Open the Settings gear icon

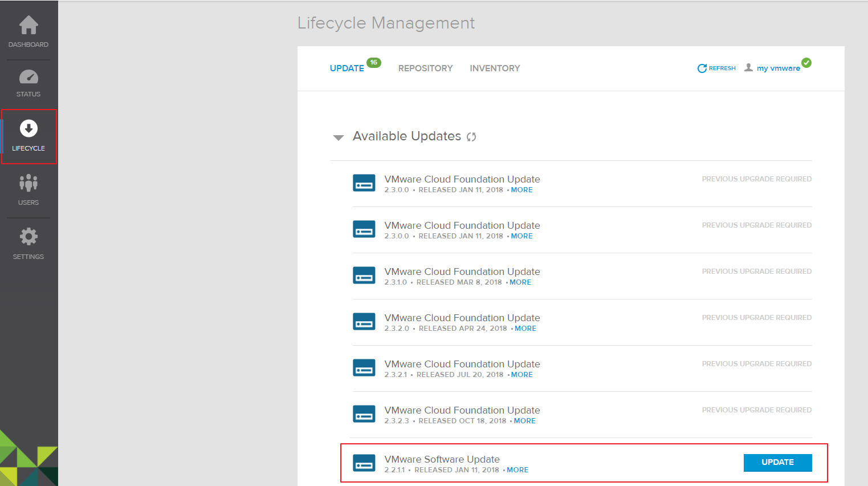pos(28,237)
